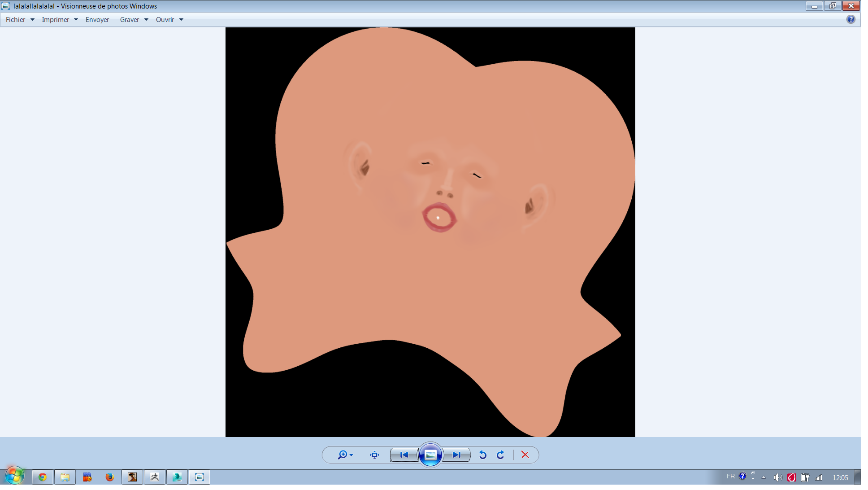Click the 12:05 clock
The image size is (868, 490).
(840, 477)
